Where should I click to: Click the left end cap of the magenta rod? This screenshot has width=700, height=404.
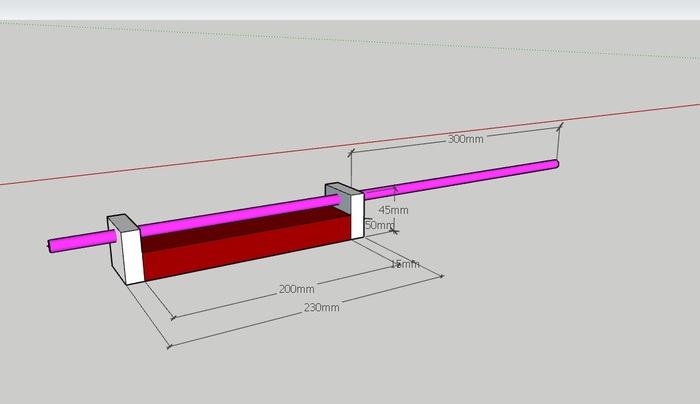coord(49,246)
